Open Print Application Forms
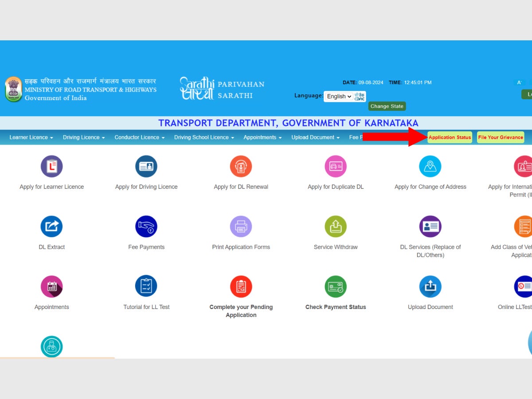Screen dimensions: 532x399 click(241, 226)
